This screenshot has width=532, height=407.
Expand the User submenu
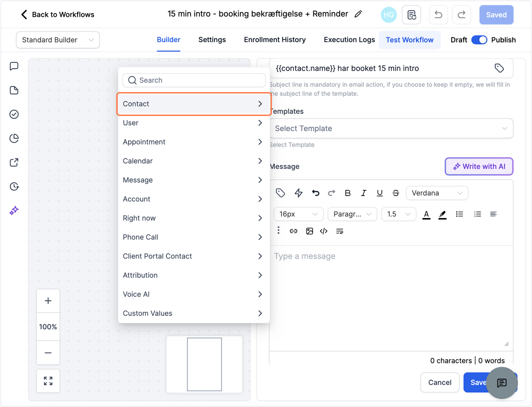pyautogui.click(x=194, y=123)
